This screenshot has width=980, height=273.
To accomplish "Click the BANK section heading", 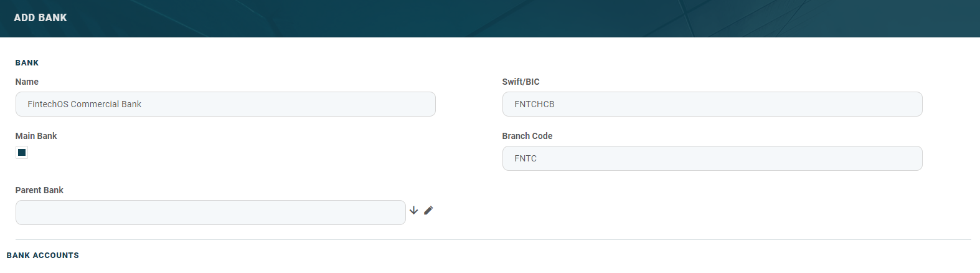I will coord(27,63).
